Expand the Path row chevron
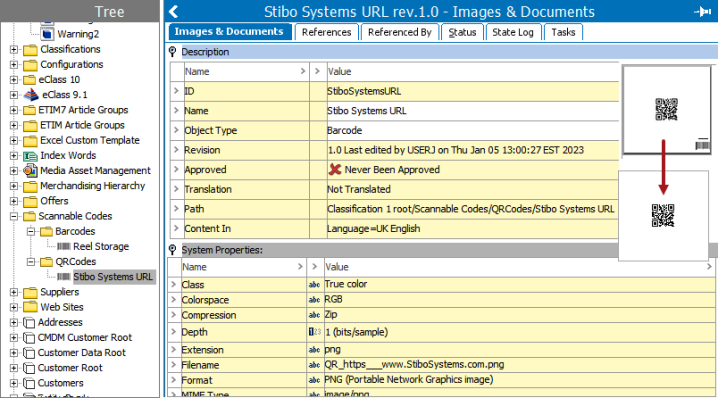Viewport: 718px width, 398px height. pyautogui.click(x=176, y=208)
